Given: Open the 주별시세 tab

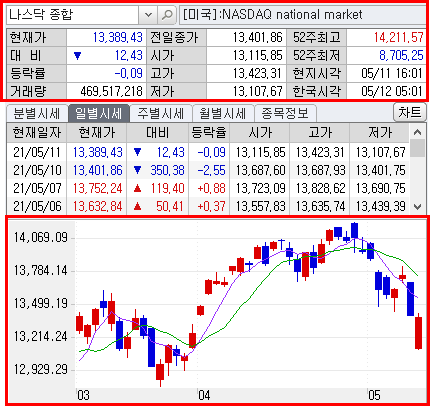Looking at the screenshot, I should tap(161, 114).
